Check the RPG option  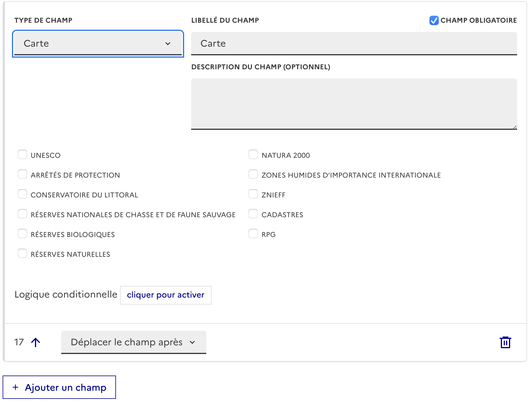click(x=253, y=234)
